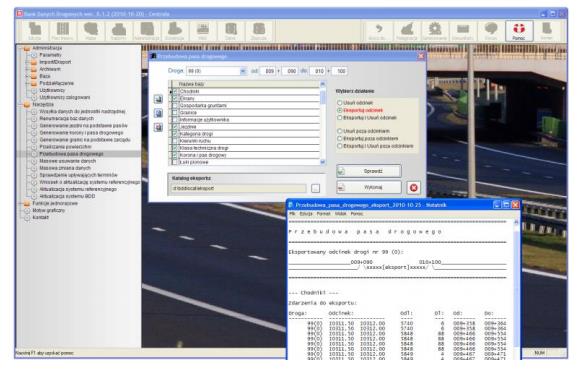The image size is (587, 369).
Task: Check the Kierunki ruchu checkbox
Action: coord(174,141)
